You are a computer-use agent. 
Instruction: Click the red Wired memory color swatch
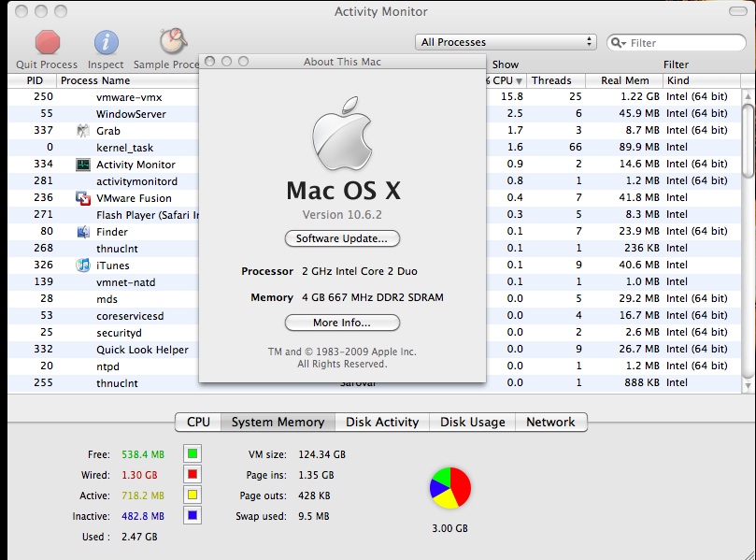pyautogui.click(x=193, y=475)
